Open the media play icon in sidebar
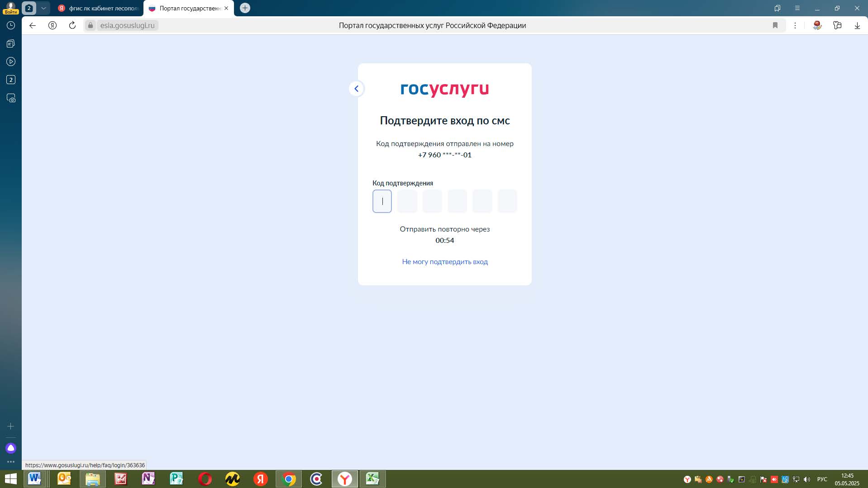This screenshot has width=868, height=488. (x=11, y=62)
